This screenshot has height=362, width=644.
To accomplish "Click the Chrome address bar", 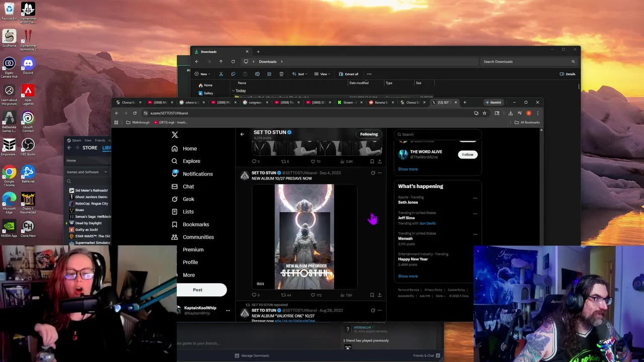I will [307, 113].
